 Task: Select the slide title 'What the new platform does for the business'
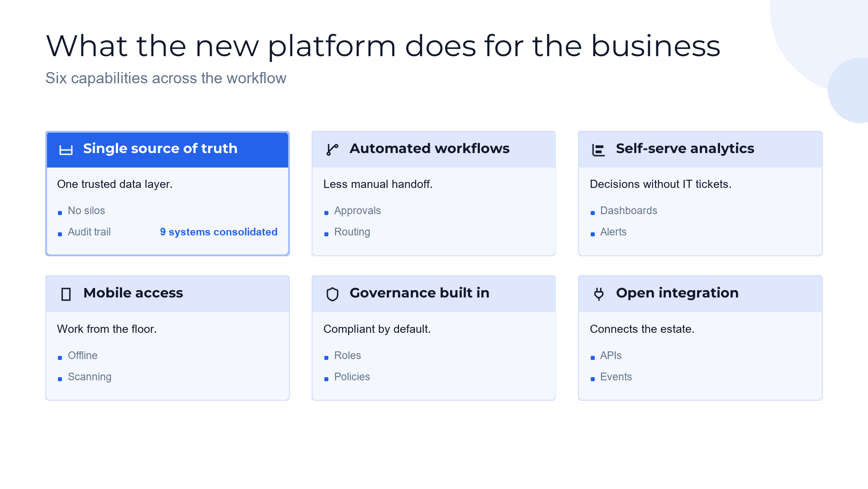tap(383, 46)
